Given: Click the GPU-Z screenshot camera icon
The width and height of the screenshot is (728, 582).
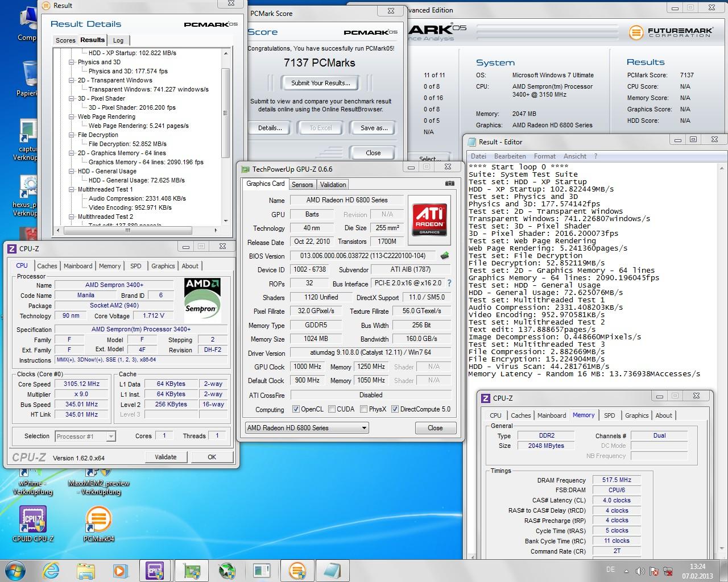Looking at the screenshot, I should point(449,184).
